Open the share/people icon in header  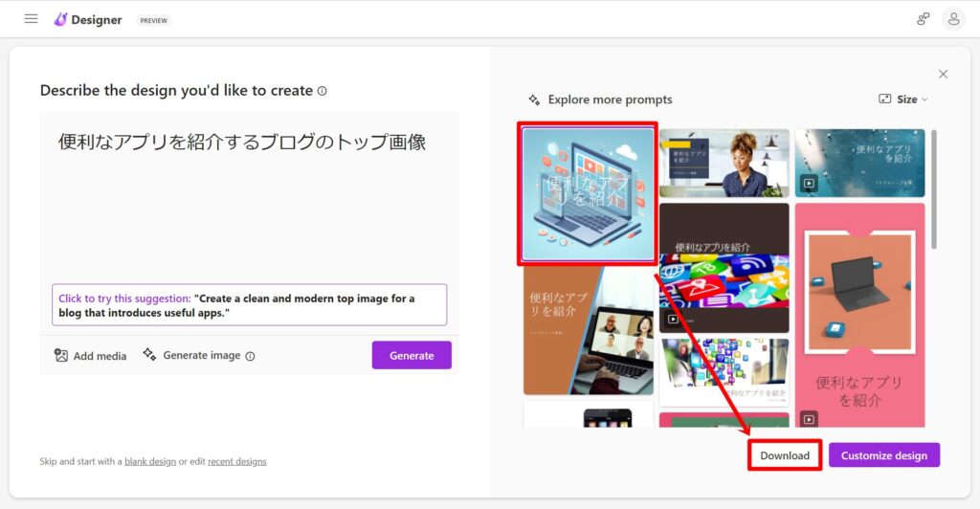coord(924,19)
